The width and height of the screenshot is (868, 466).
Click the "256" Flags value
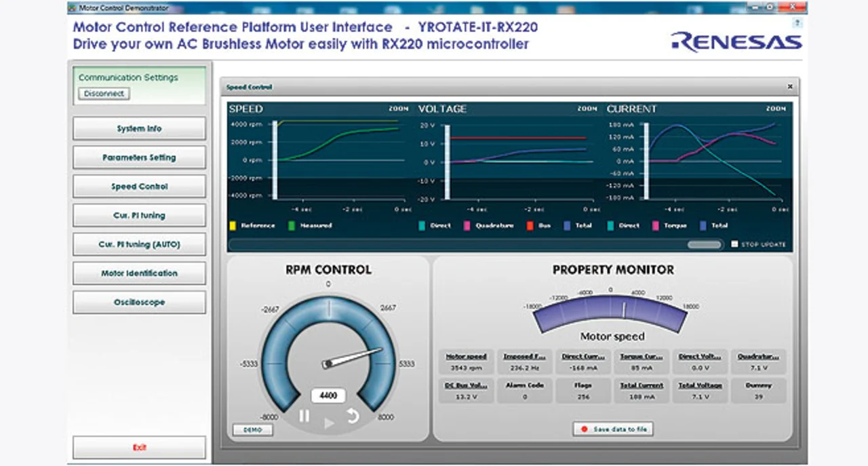click(583, 397)
